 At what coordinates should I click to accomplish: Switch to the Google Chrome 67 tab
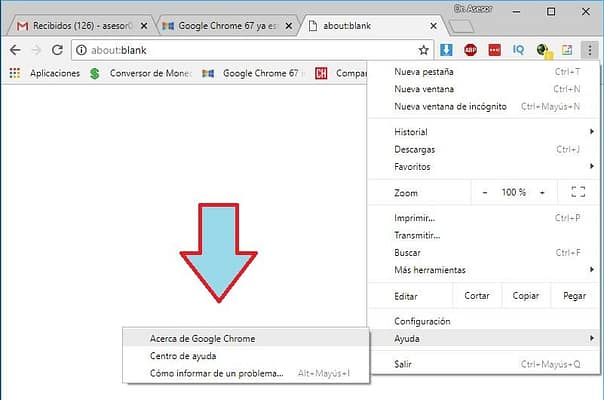227,26
